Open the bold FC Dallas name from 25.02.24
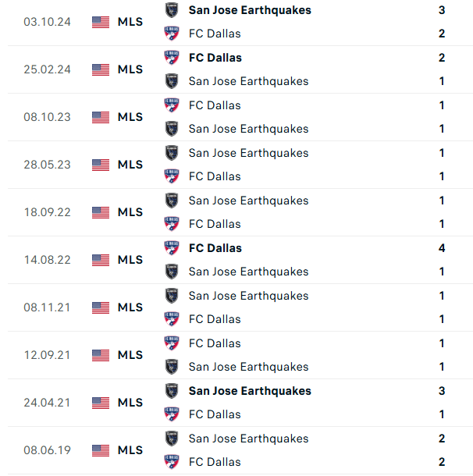Viewport: 473px width, 476px height. tap(215, 58)
